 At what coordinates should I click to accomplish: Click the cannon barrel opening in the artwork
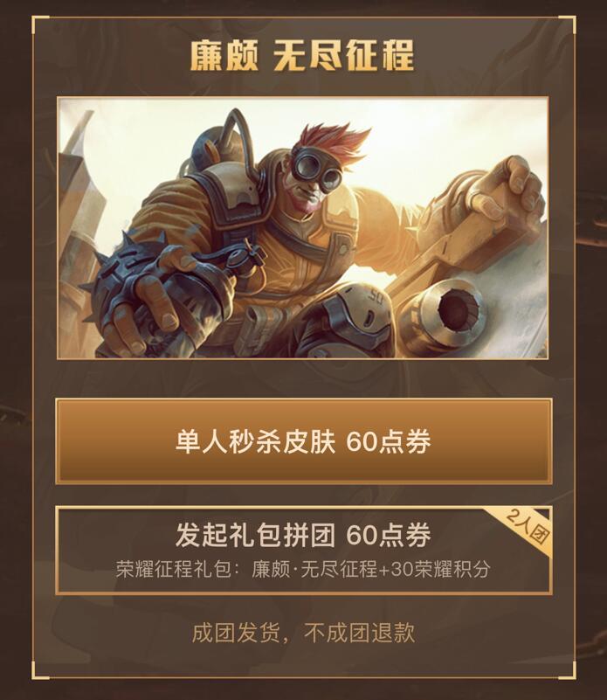click(459, 308)
